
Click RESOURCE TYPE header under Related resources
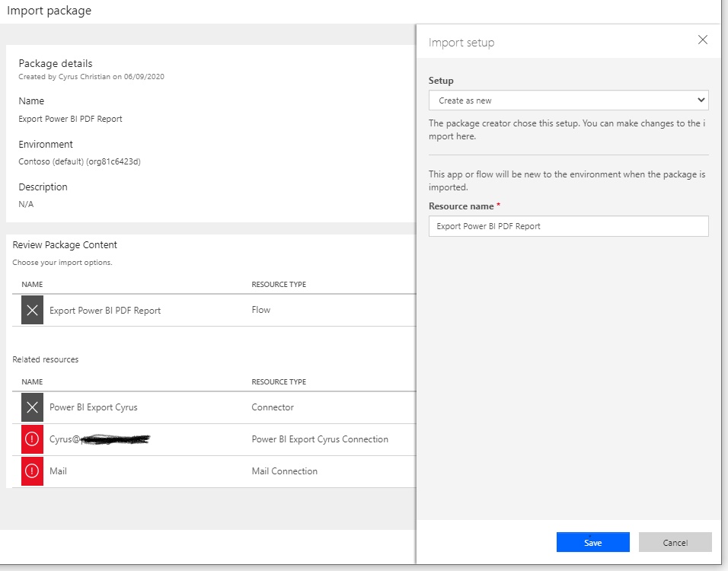[x=279, y=382]
